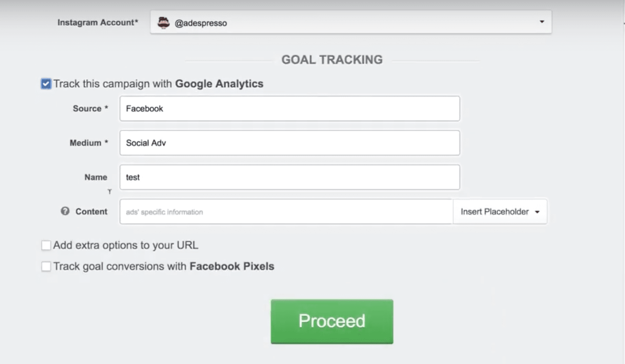Image resolution: width=625 pixels, height=364 pixels.
Task: Click the Name field label
Action: tap(96, 177)
